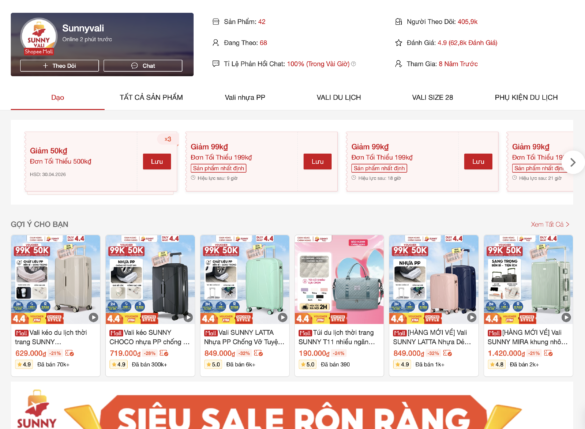Click voucher icon beside 629.000đ price

69,353
